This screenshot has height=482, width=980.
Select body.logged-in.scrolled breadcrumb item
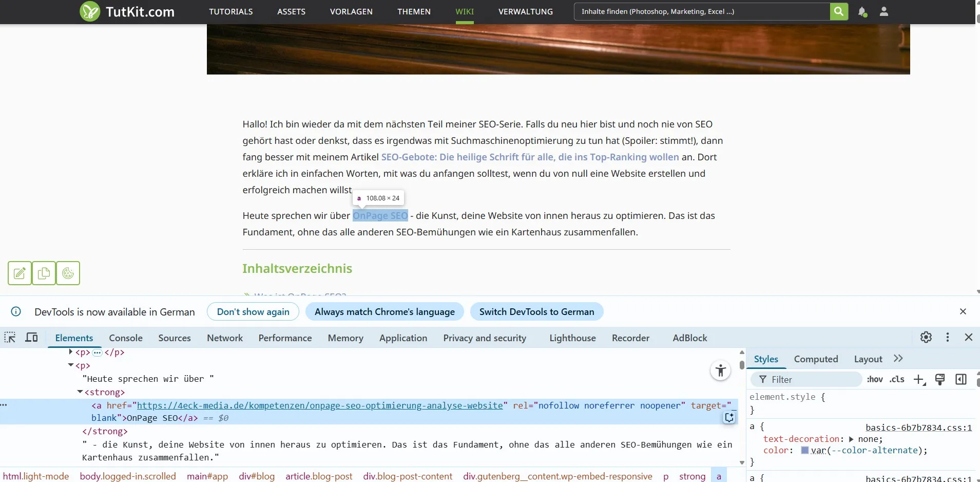point(128,476)
